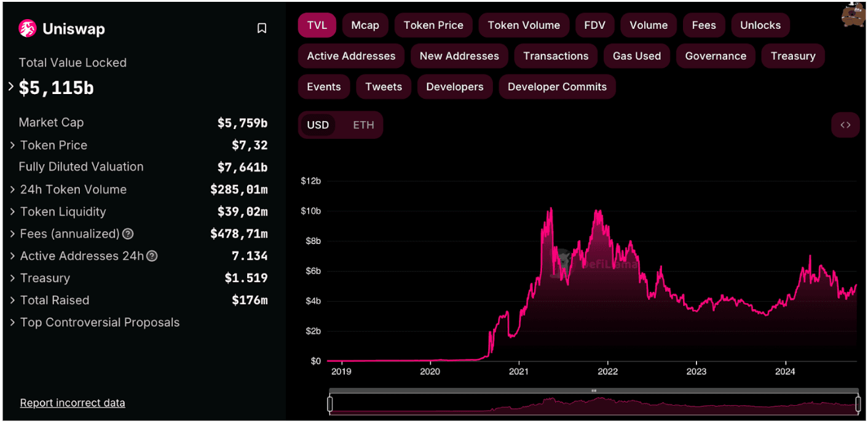The width and height of the screenshot is (868, 429).
Task: Click the left handle of the chart range slider
Action: [x=330, y=404]
